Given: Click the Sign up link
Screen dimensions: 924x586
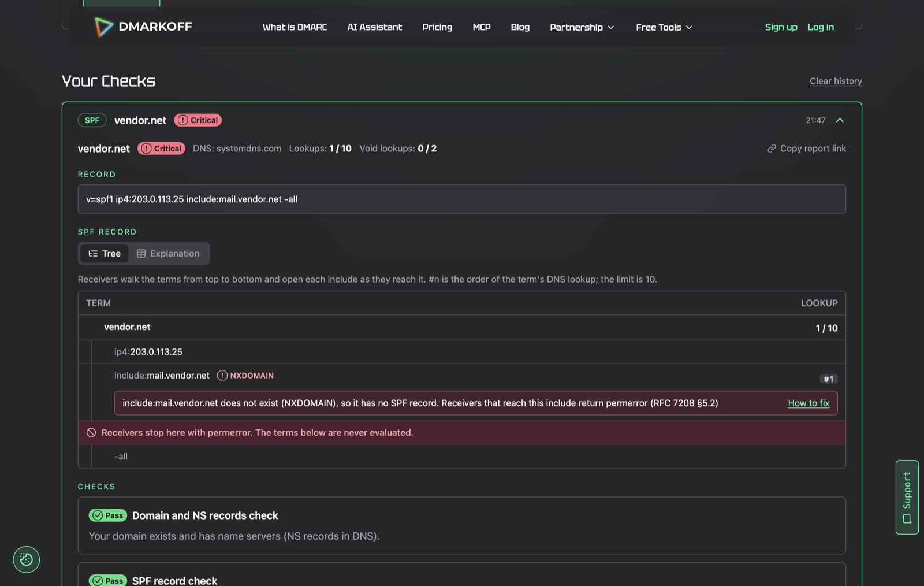Looking at the screenshot, I should coord(781,27).
